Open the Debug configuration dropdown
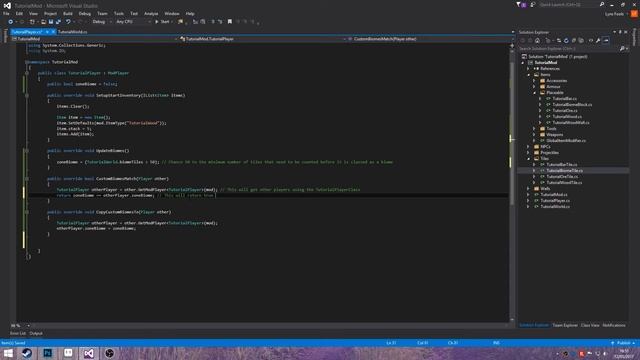The width and height of the screenshot is (640, 360). (101, 22)
